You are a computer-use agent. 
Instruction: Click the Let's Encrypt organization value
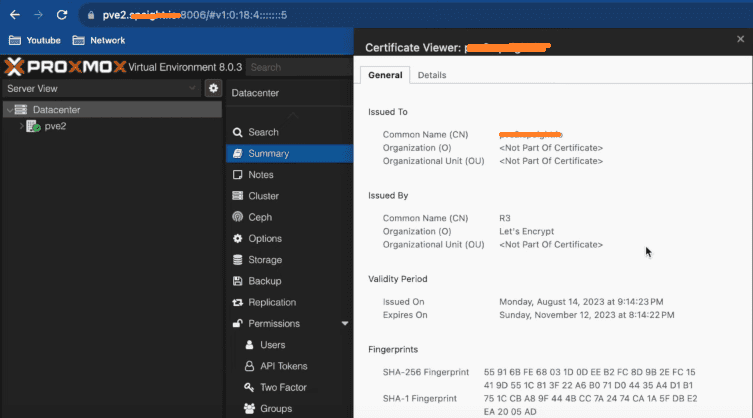[x=526, y=231]
